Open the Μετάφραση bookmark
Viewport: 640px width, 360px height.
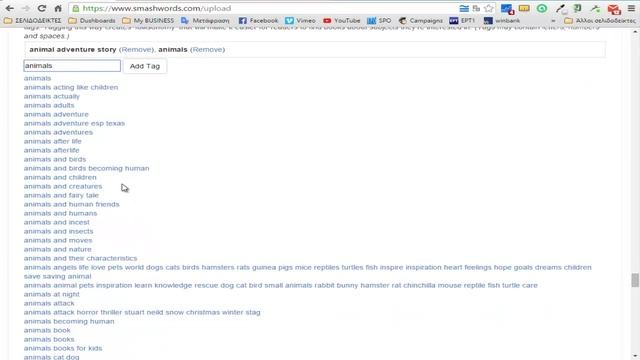tap(205, 20)
